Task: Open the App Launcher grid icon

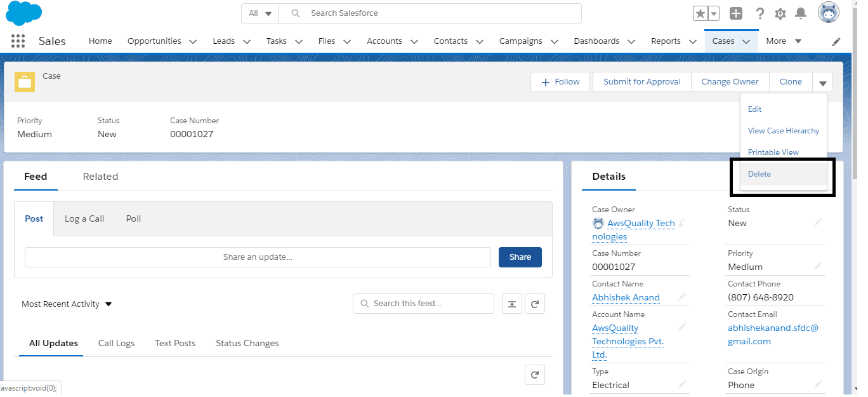Action: (x=18, y=41)
